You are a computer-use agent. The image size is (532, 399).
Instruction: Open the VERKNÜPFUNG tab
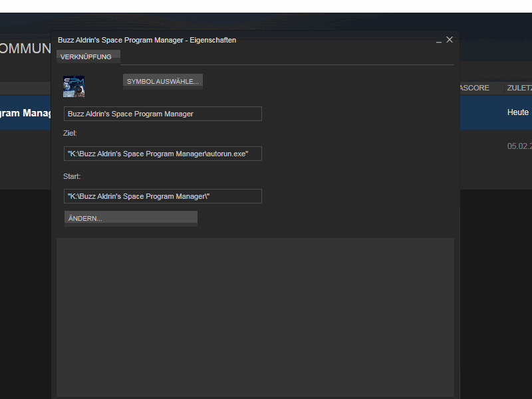tap(88, 57)
